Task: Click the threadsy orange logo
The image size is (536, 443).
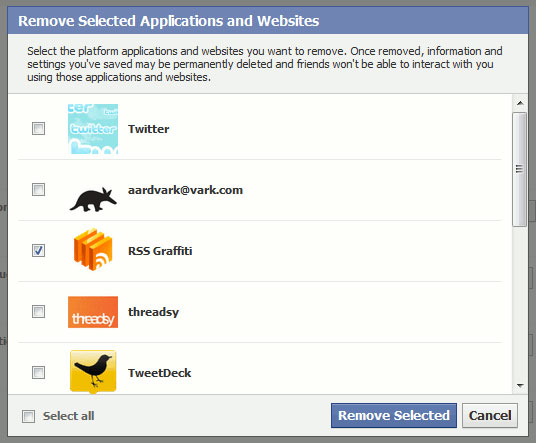Action: tap(93, 312)
